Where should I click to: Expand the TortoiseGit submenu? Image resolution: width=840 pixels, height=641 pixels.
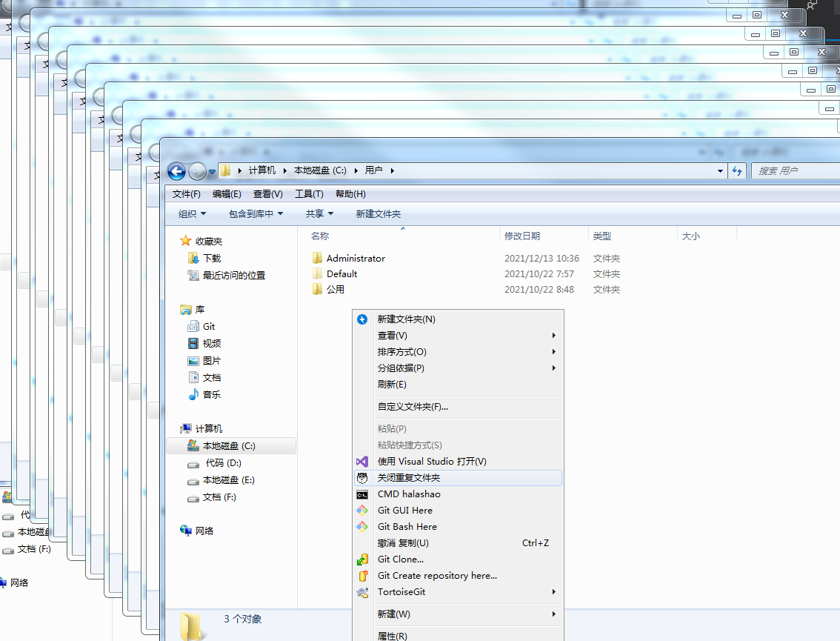(x=458, y=592)
